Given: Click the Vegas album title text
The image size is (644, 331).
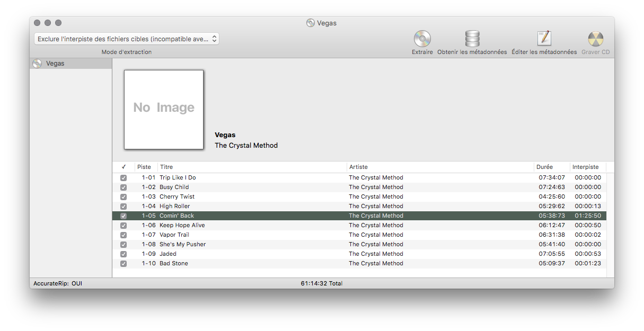Looking at the screenshot, I should [x=225, y=135].
